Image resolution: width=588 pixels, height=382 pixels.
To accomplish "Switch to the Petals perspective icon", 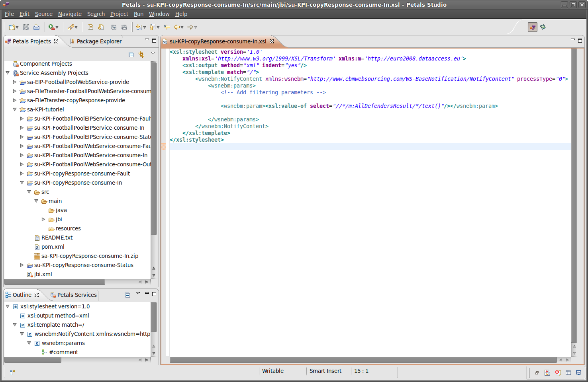I will click(532, 27).
